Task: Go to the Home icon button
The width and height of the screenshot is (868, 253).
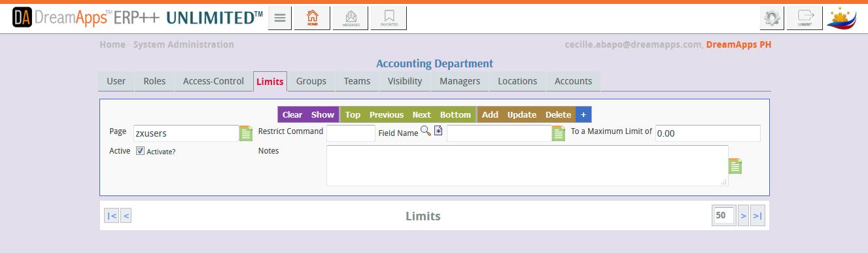Action: coord(312,18)
